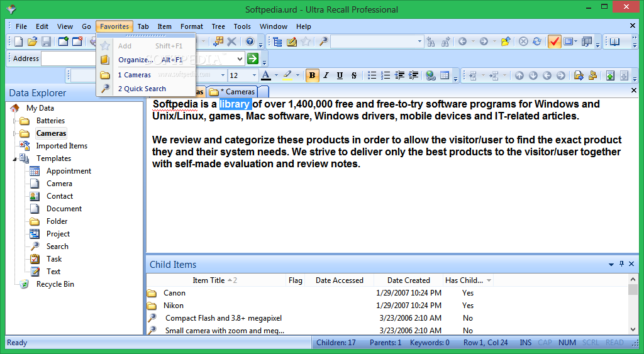Expand the Batteries tree node
644x354 pixels.
tap(15, 121)
